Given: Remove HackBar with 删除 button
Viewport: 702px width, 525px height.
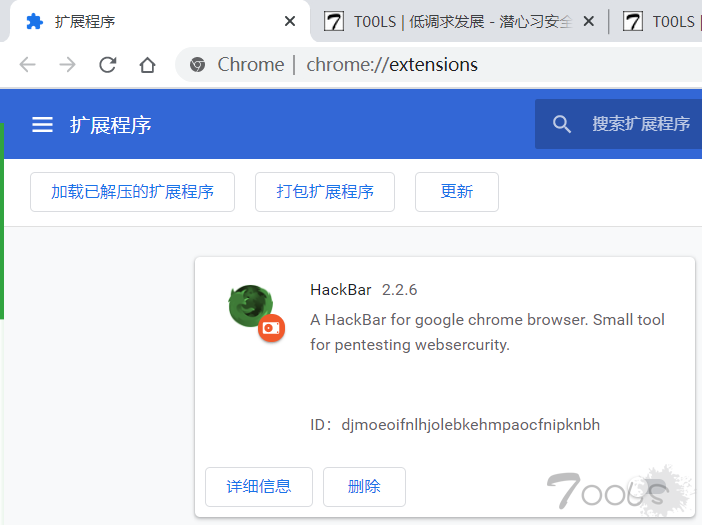Looking at the screenshot, I should (x=364, y=487).
